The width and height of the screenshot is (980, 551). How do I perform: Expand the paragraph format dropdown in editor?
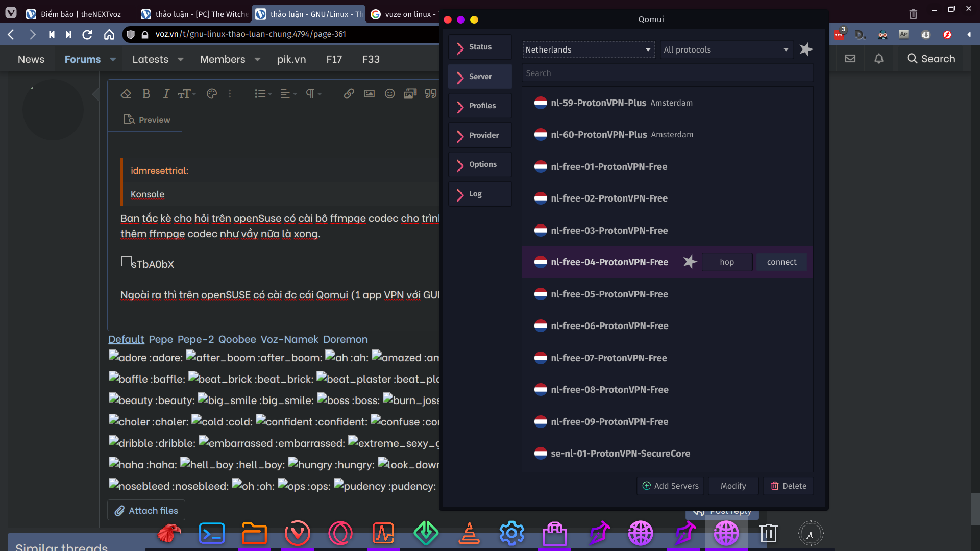[x=313, y=93]
